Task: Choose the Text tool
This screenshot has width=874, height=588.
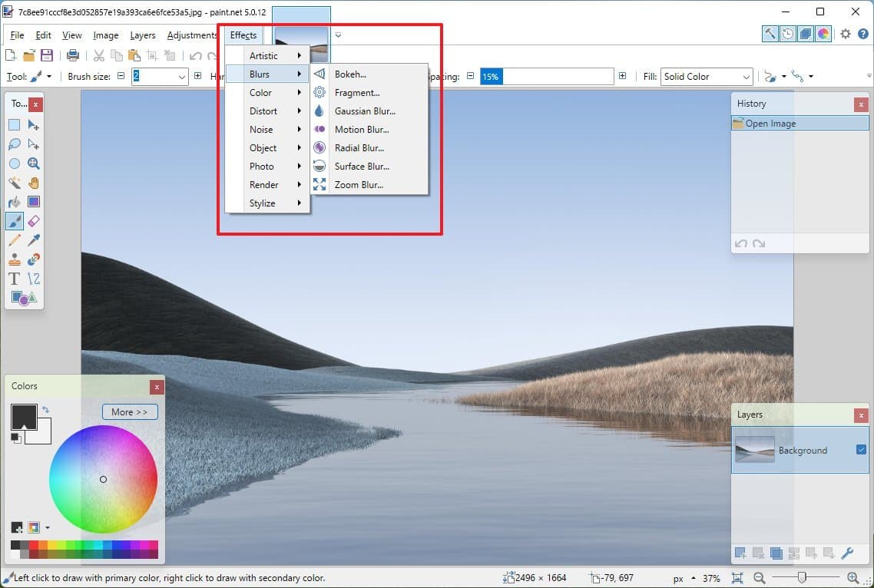Action: click(14, 278)
